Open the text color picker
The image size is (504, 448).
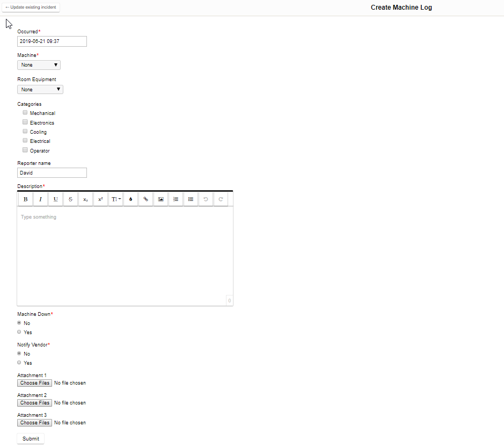tap(130, 199)
